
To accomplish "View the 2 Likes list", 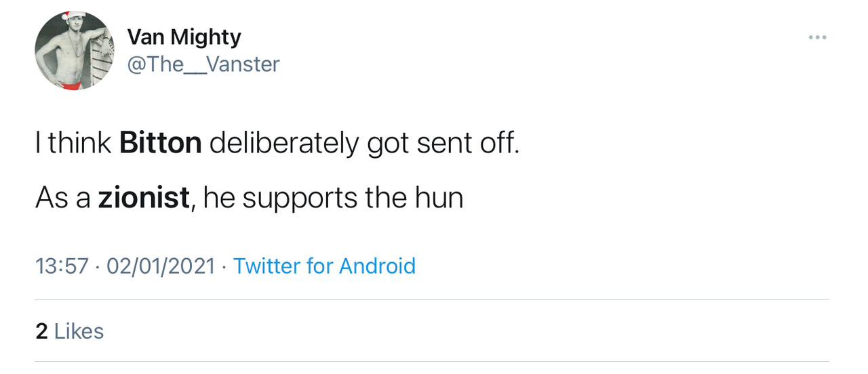I will click(x=70, y=331).
